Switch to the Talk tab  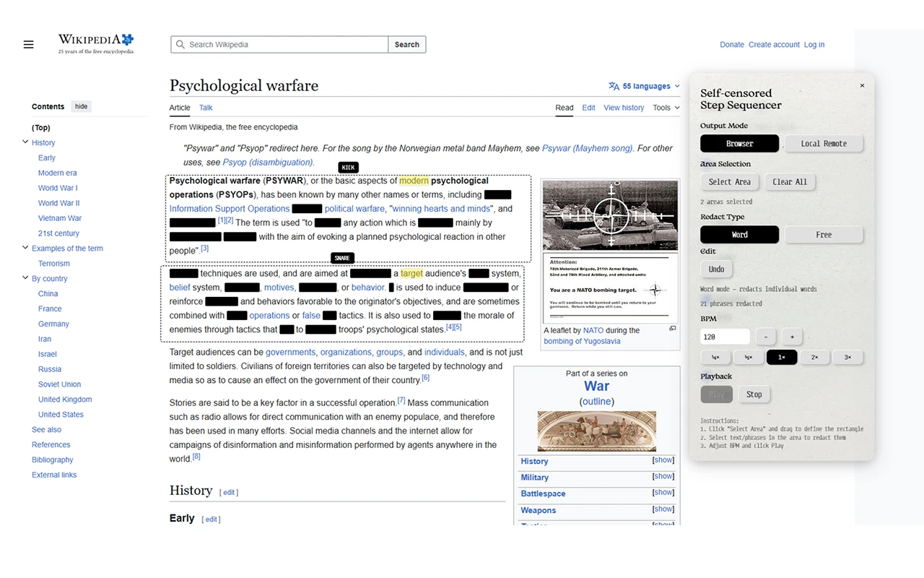click(206, 108)
